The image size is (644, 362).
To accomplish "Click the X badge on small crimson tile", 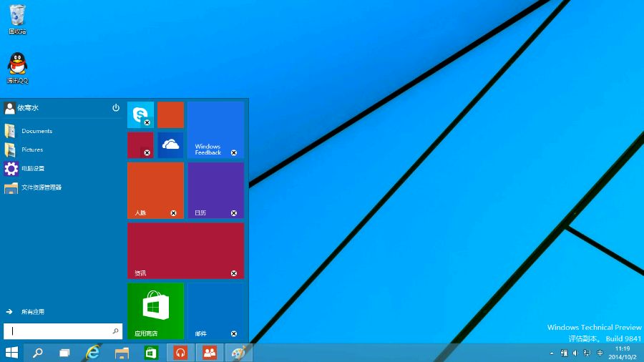I will tap(147, 152).
